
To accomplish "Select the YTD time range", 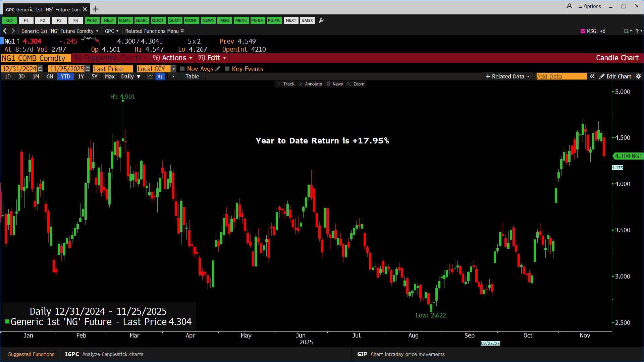I will 65,76.
